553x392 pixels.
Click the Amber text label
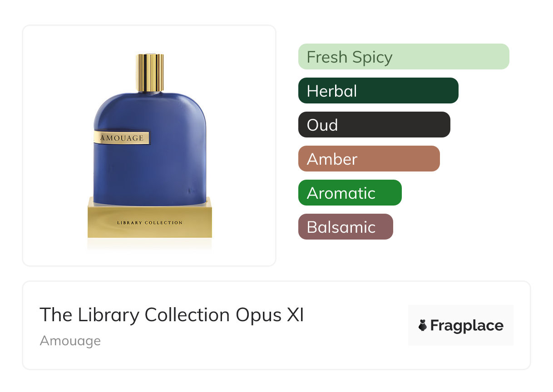point(332,159)
